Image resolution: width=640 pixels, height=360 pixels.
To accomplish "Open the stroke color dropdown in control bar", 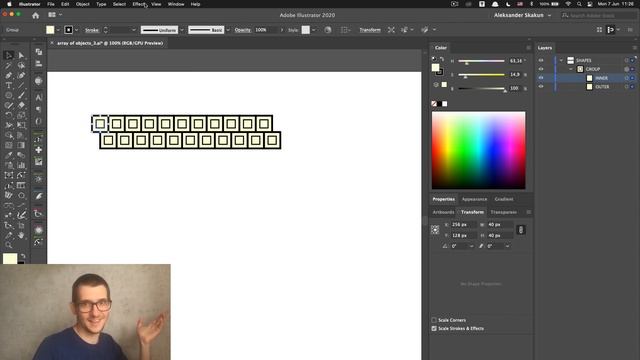I will (76, 30).
